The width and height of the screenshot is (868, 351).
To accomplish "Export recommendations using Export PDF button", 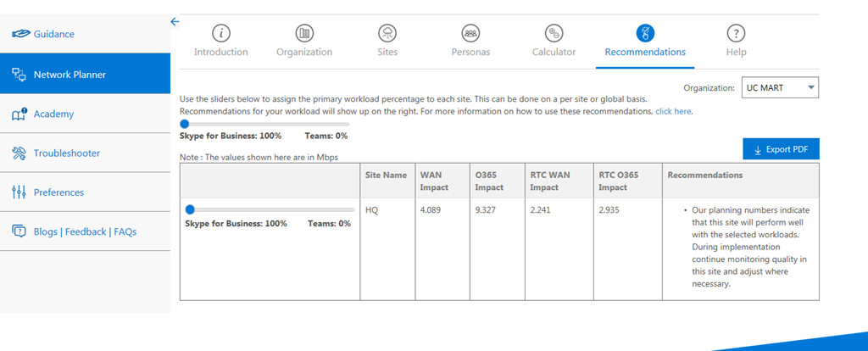I will click(781, 149).
